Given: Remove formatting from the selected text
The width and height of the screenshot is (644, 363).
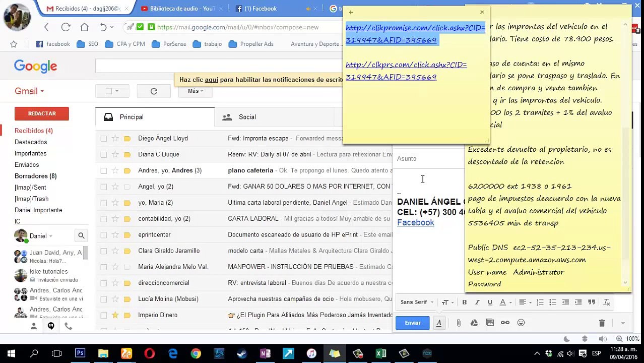Looking at the screenshot, I should tap(607, 302).
